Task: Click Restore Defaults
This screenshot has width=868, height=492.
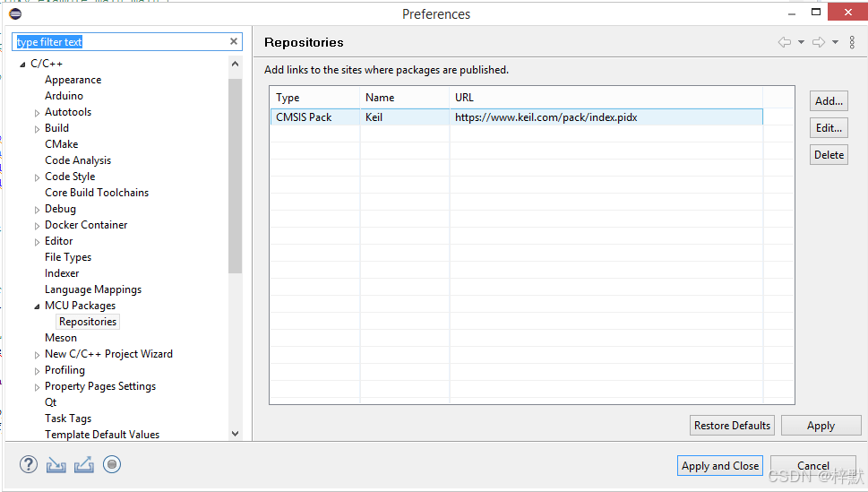Action: (732, 426)
